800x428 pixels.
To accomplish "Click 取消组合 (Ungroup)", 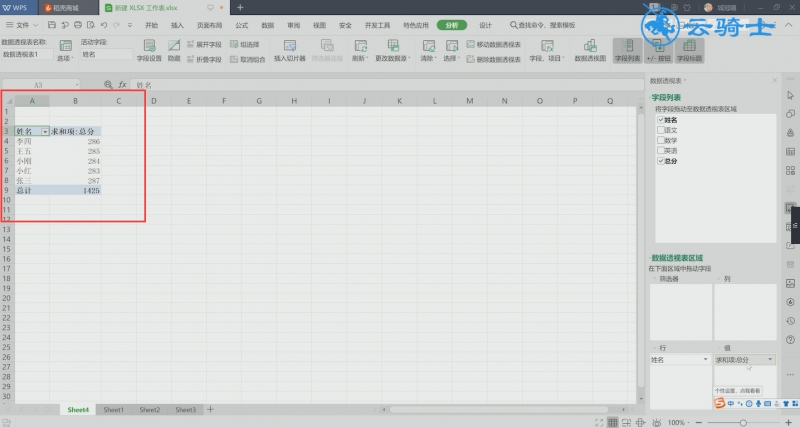I will [x=248, y=59].
